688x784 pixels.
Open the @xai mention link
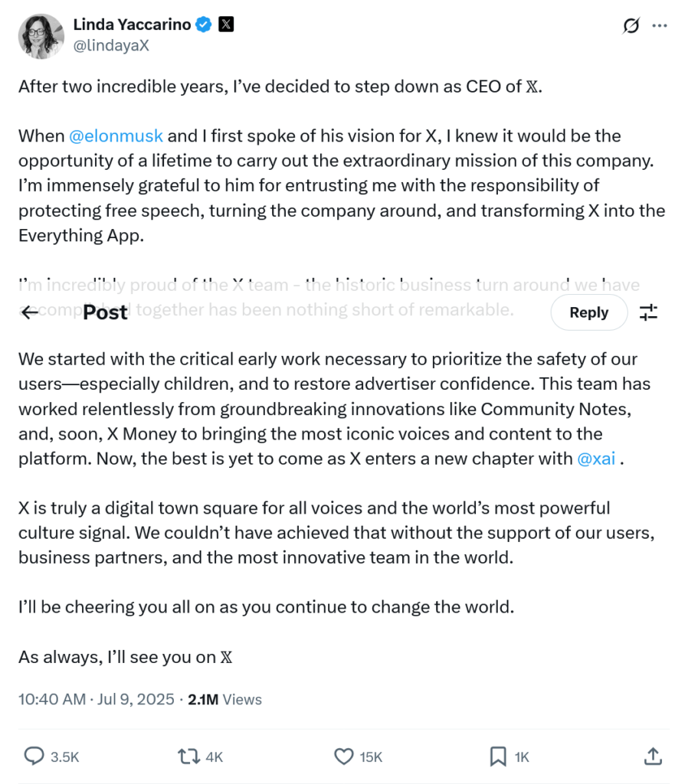(x=595, y=459)
